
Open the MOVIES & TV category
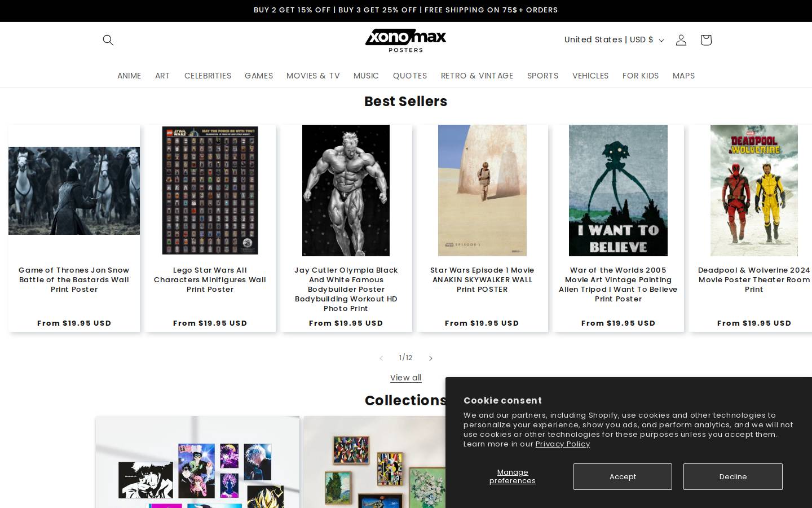tap(313, 76)
